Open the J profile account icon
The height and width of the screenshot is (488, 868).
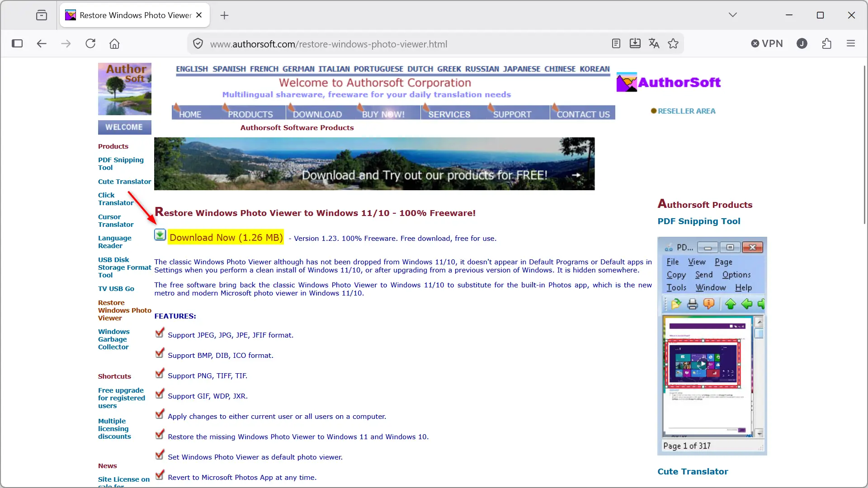(802, 44)
